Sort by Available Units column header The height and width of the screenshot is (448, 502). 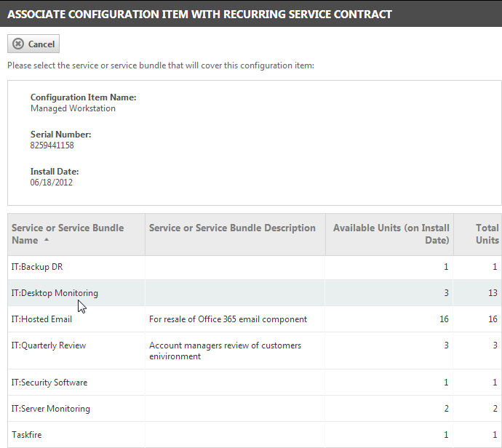tap(390, 234)
